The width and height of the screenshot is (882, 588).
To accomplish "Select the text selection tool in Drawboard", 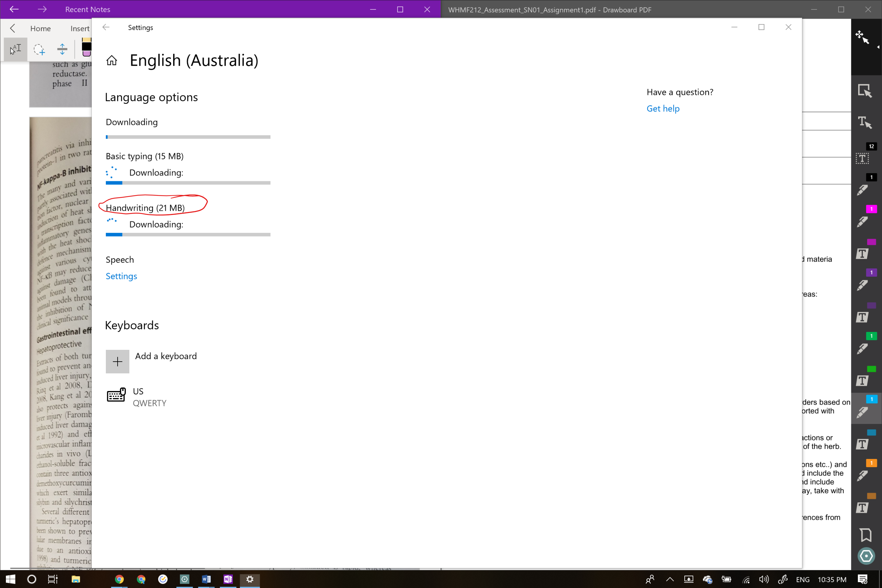I will point(864,122).
